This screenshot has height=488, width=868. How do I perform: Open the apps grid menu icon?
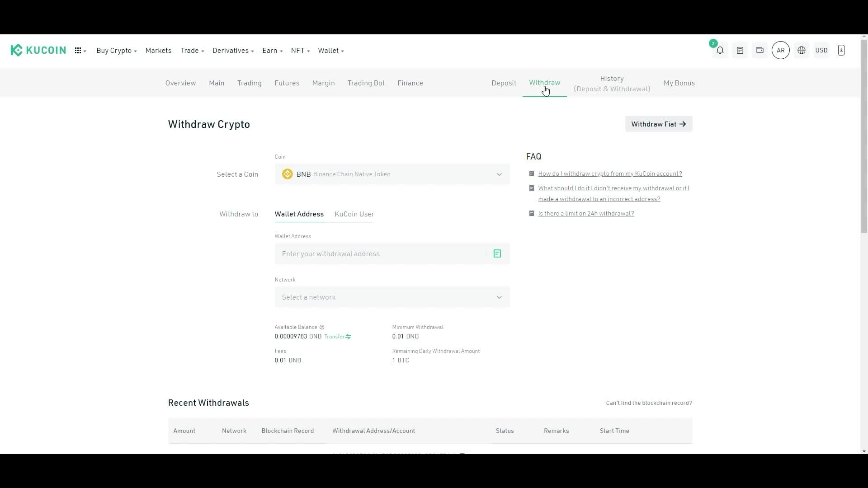click(x=78, y=51)
